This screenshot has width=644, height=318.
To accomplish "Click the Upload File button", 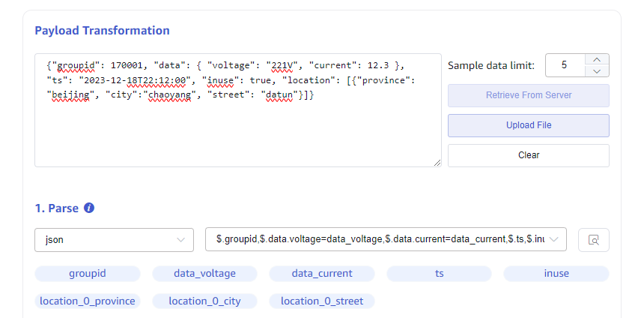I will [528, 125].
